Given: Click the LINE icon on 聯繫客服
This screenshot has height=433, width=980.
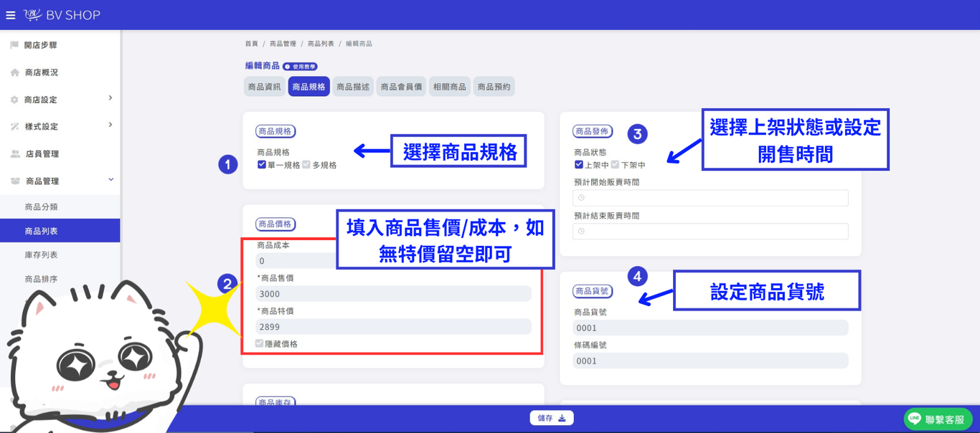Looking at the screenshot, I should 915,419.
